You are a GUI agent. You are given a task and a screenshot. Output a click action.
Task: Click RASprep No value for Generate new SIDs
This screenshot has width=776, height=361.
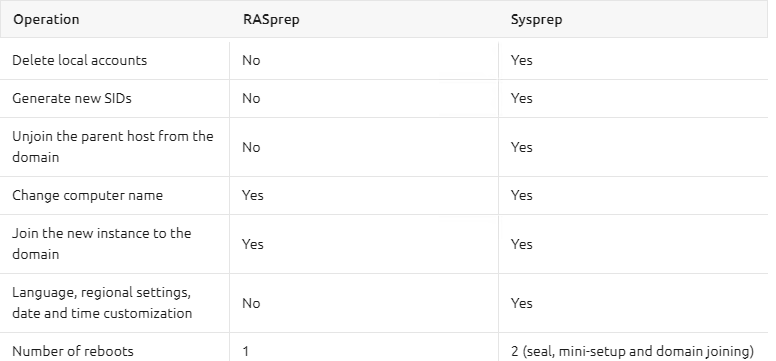pyautogui.click(x=251, y=99)
